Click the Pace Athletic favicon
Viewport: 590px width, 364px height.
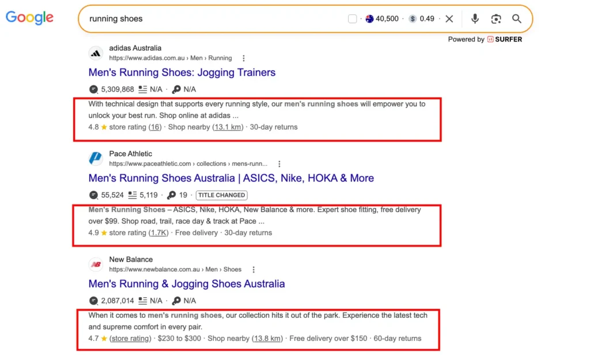pyautogui.click(x=96, y=158)
